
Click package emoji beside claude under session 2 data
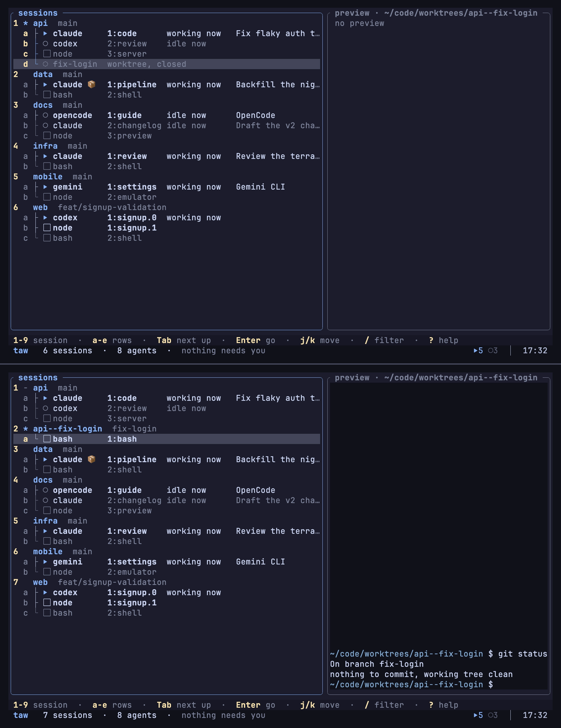(x=91, y=85)
